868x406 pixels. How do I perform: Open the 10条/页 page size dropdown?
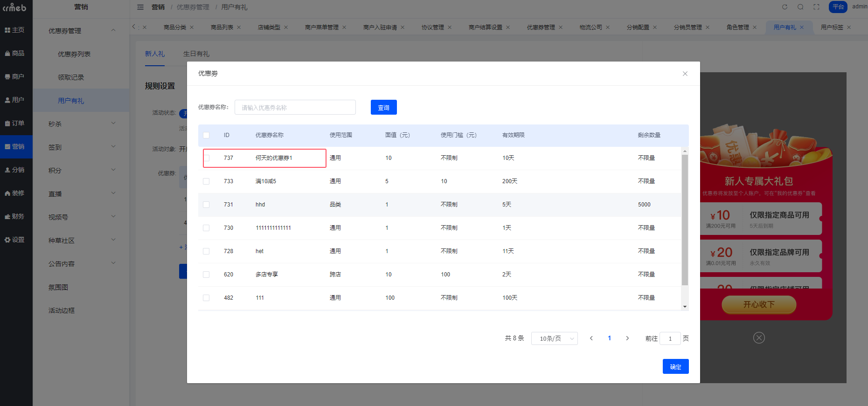click(x=555, y=338)
